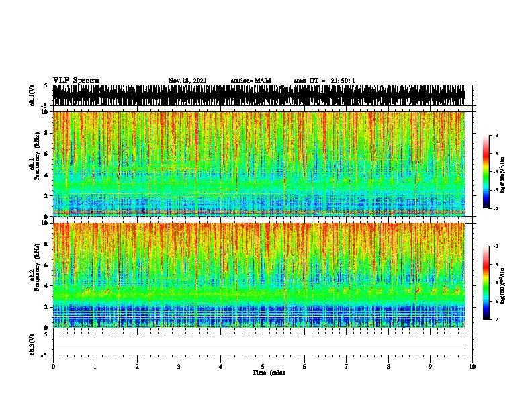Click the 10 kHz tick of ch.1 spectrogram

[x=46, y=112]
